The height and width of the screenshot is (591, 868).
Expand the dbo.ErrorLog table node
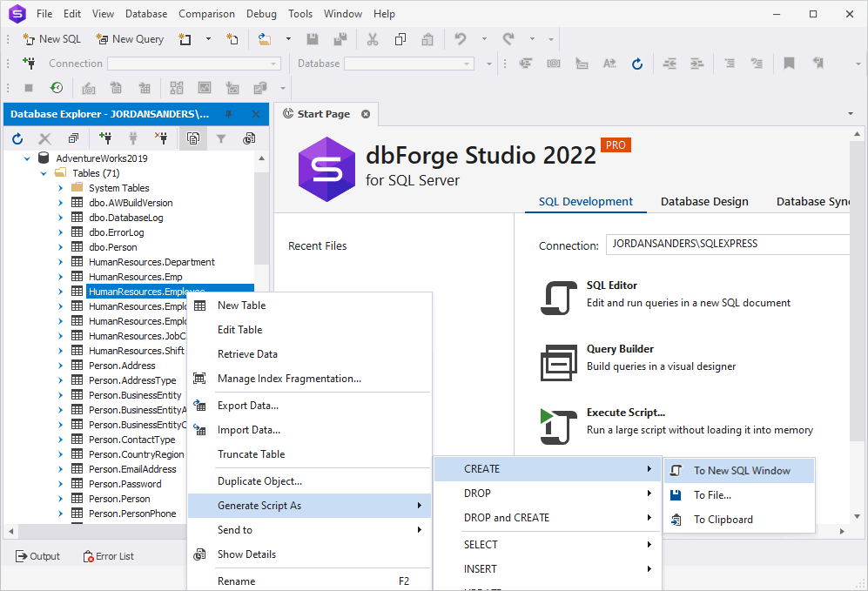point(60,232)
